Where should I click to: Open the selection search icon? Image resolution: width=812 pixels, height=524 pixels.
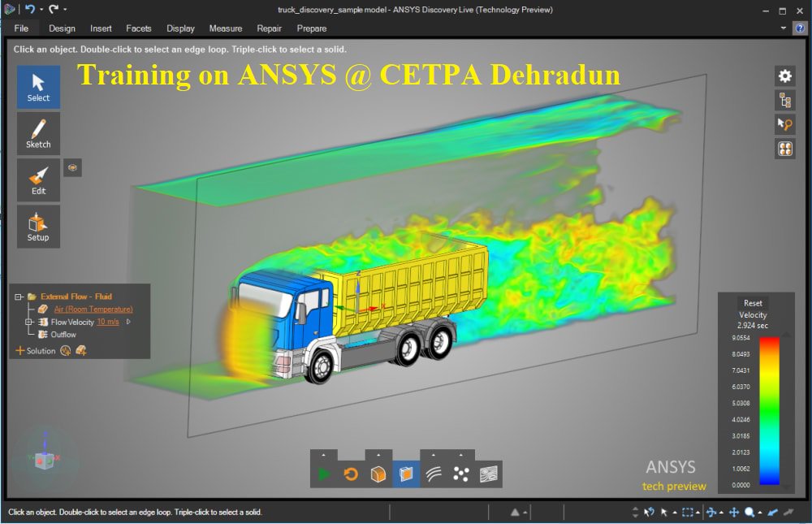[x=785, y=124]
